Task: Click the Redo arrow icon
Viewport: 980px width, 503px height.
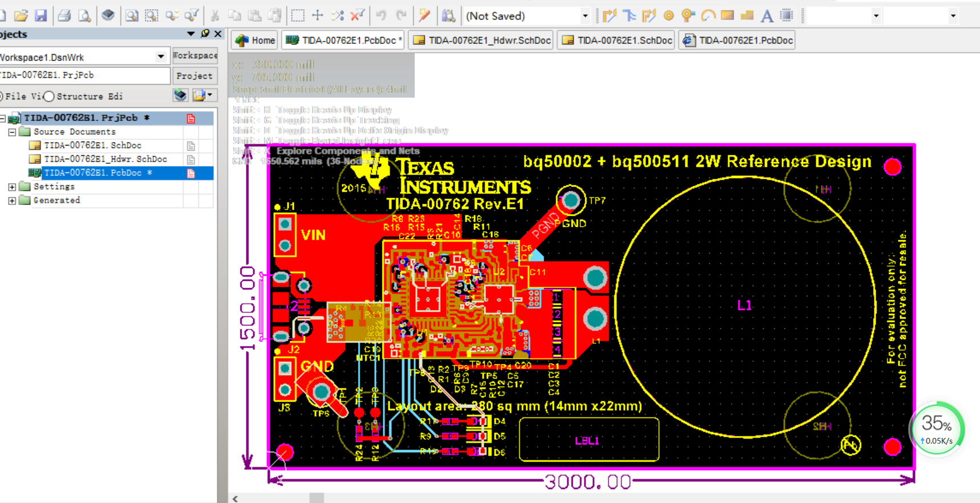Action: click(x=402, y=15)
